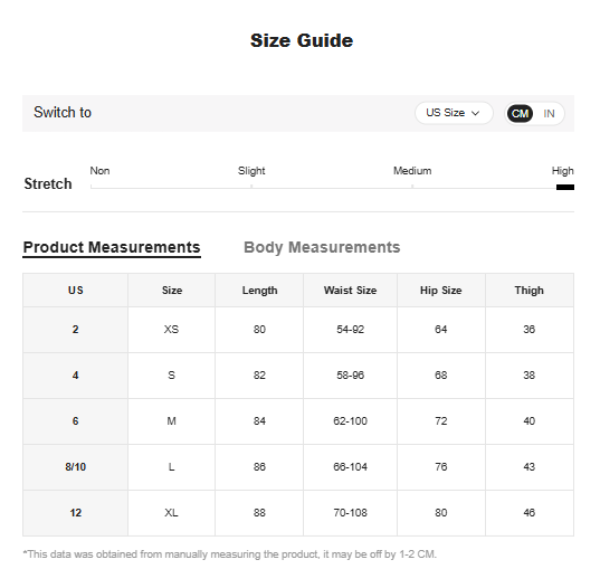Switch units to CM
The image size is (600, 588).
coord(520,113)
